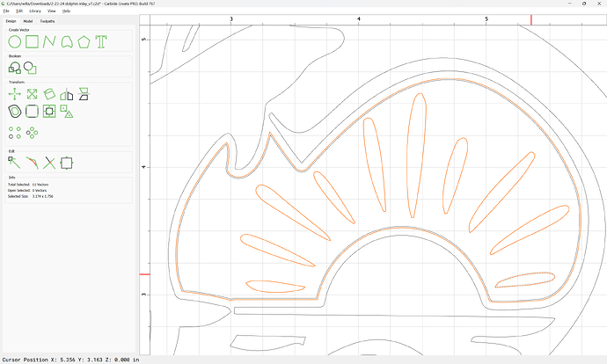Select the Circle vector tool
The width and height of the screenshot is (607, 364).
[x=15, y=42]
